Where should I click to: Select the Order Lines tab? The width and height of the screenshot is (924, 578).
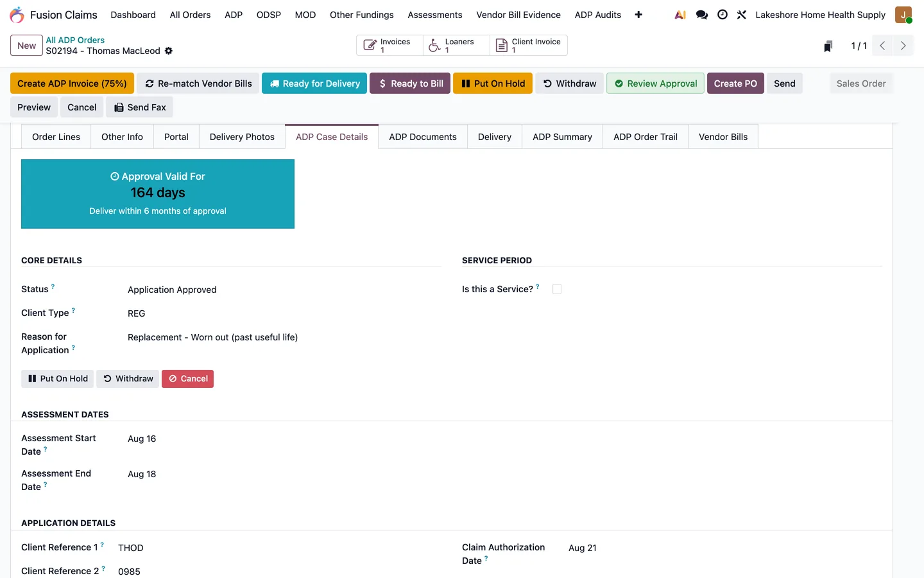[56, 137]
